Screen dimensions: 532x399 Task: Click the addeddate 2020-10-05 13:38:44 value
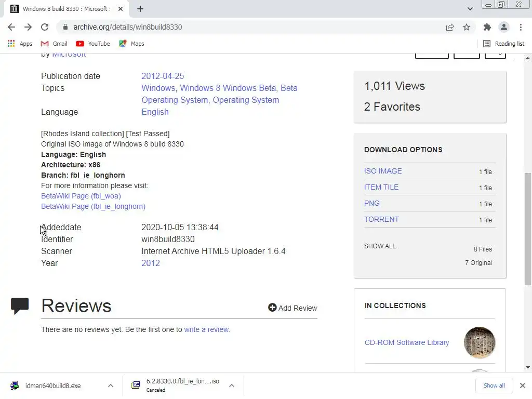tap(180, 228)
